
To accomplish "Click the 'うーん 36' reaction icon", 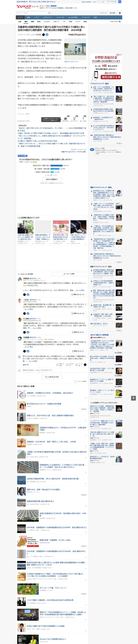I will (77, 365).
